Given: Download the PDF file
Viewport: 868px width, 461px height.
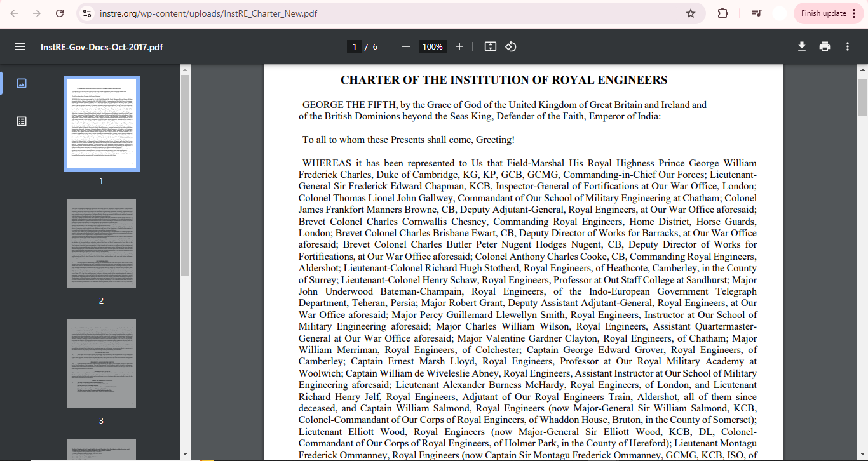Looking at the screenshot, I should point(802,46).
